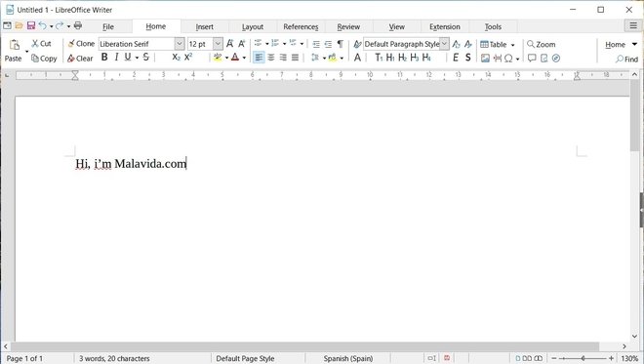Print the document with the printer icon
Viewport: 644px width, 364px height.
coord(78,26)
